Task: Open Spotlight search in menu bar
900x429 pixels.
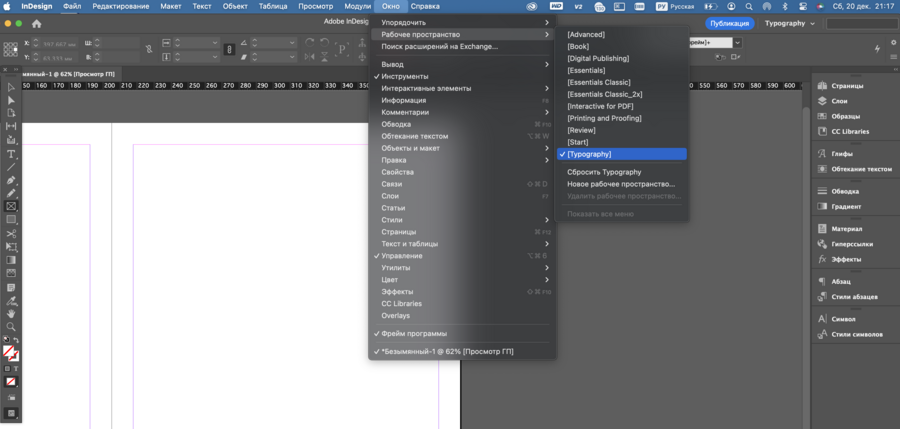Action: pyautogui.click(x=749, y=6)
